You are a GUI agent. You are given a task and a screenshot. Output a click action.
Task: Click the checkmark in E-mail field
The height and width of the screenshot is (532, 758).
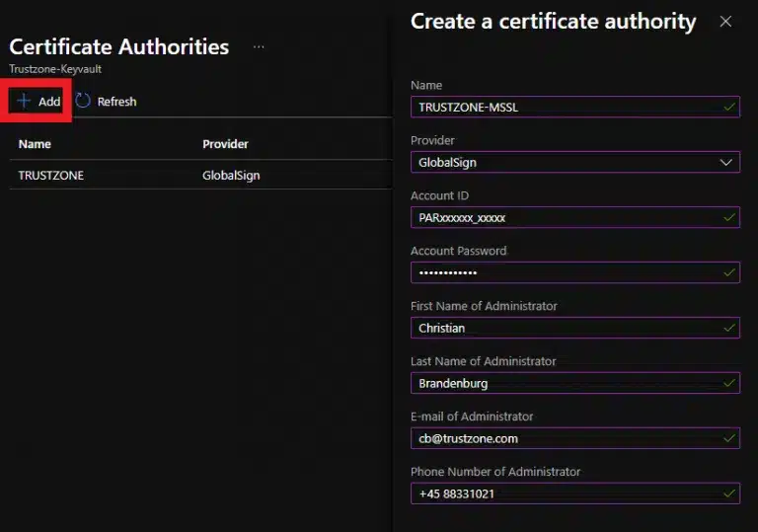point(729,438)
